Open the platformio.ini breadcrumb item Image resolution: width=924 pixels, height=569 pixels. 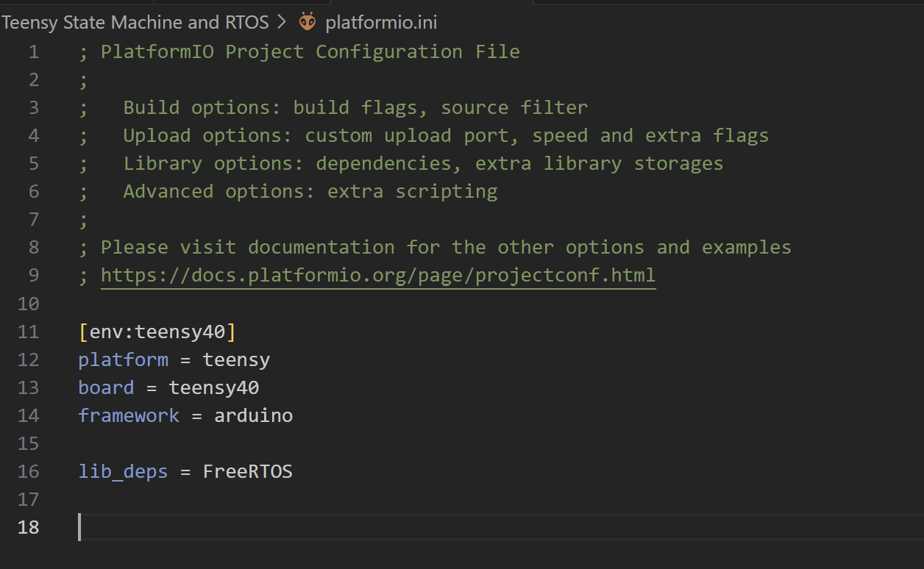(x=381, y=22)
